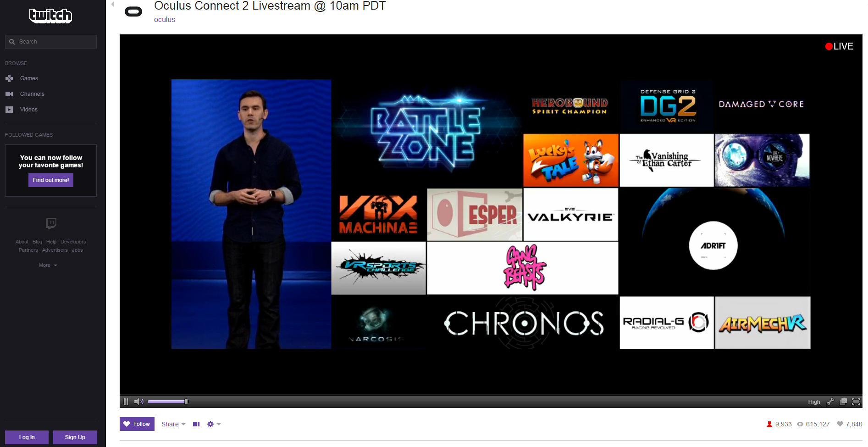Open the Blog link
Image resolution: width=868 pixels, height=447 pixels.
[37, 242]
